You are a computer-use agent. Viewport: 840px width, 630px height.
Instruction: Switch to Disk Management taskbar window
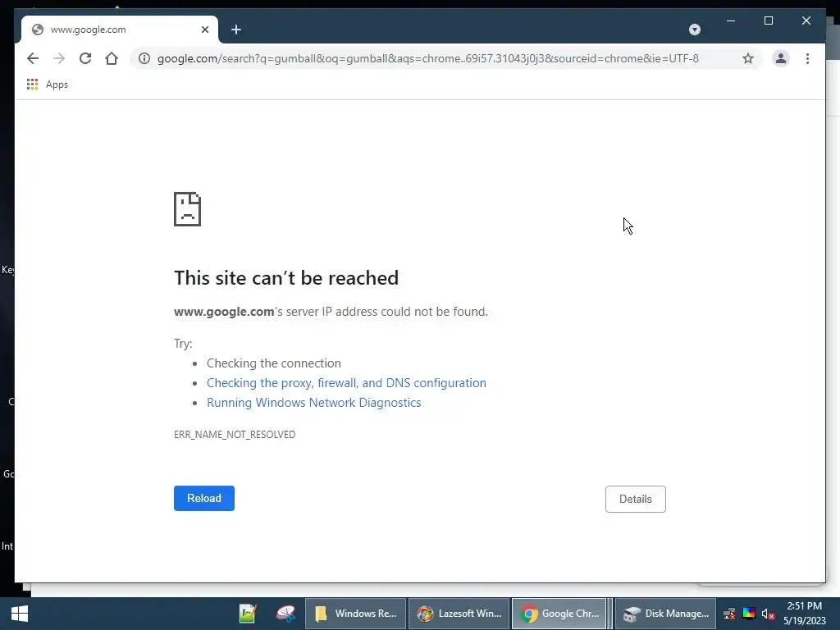[666, 614]
